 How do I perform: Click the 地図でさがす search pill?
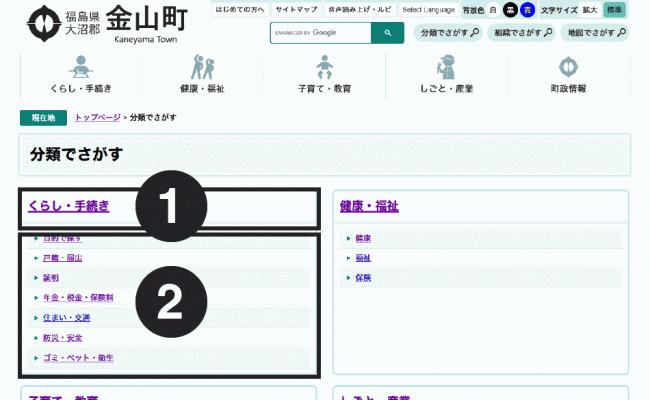pyautogui.click(x=595, y=33)
